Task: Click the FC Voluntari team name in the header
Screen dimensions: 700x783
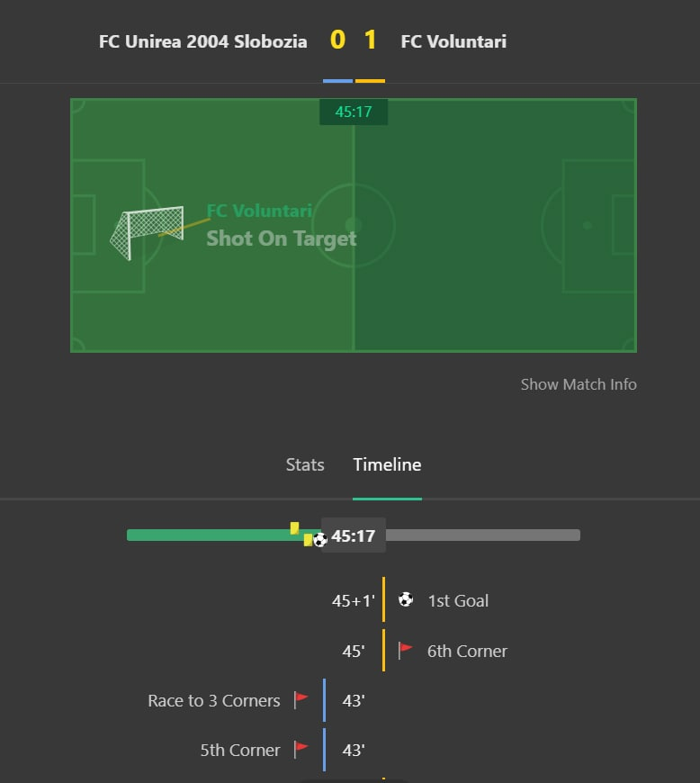Action: 453,41
